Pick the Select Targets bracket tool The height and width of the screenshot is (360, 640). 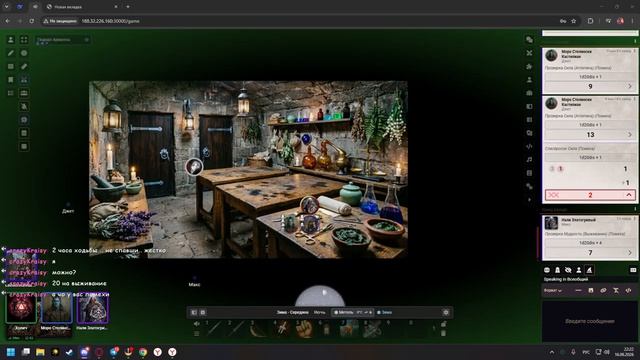tap(24, 40)
